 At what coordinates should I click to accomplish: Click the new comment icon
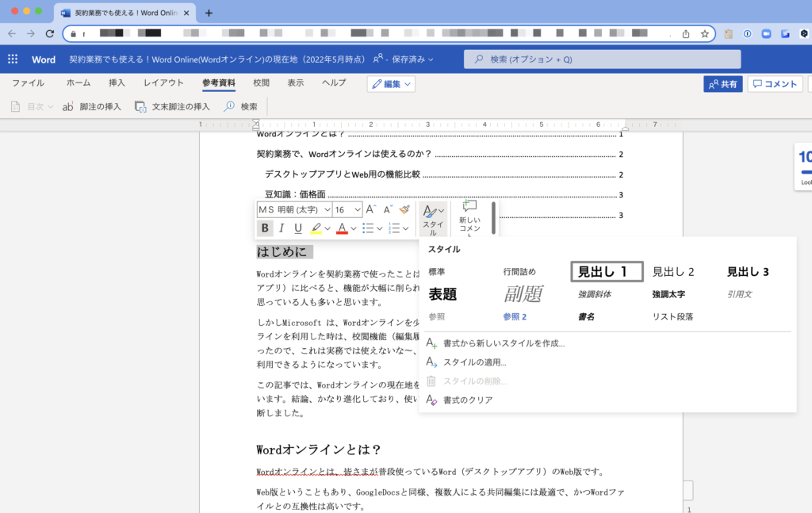[x=469, y=208]
